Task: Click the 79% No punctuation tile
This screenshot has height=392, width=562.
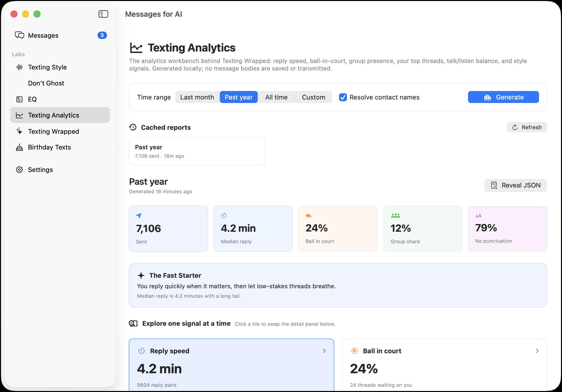Action: click(507, 229)
